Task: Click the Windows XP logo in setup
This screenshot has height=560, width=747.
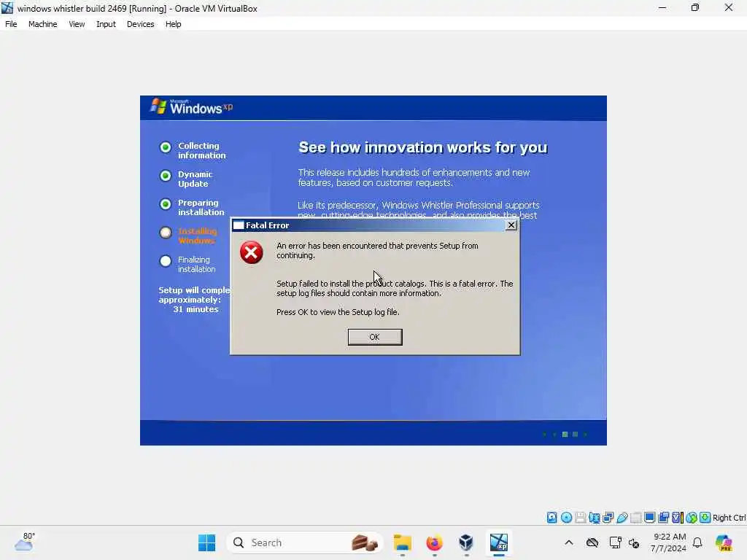Action: coord(192,106)
